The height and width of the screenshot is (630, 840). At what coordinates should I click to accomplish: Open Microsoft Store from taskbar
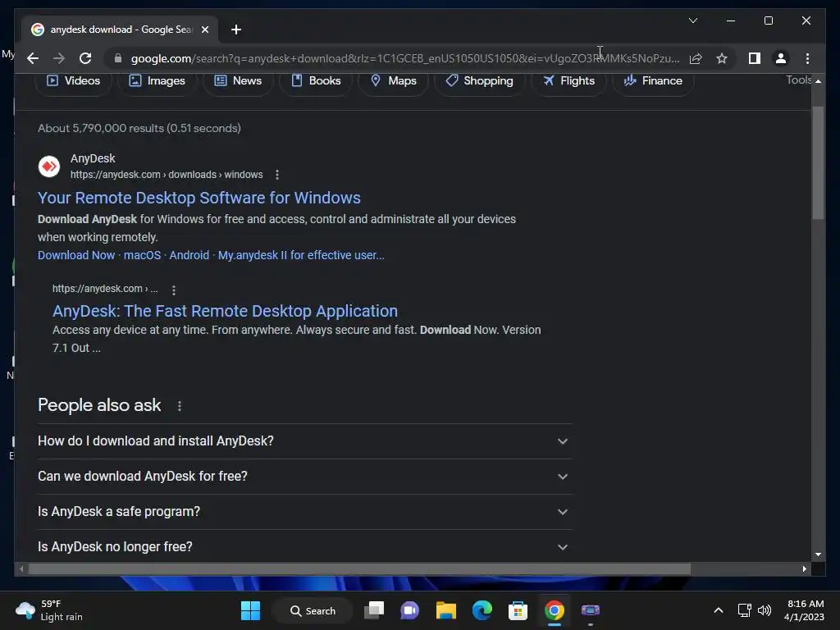[x=518, y=610]
